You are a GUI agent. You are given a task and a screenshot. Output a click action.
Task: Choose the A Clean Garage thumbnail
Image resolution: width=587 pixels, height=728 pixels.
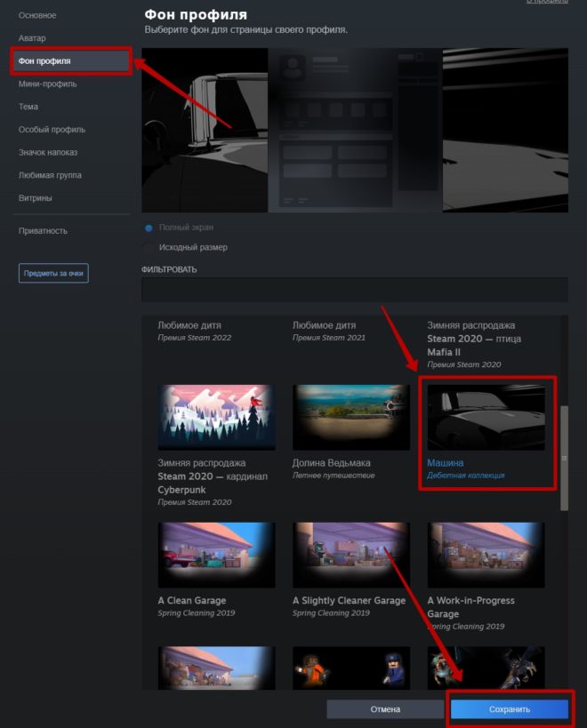(216, 555)
